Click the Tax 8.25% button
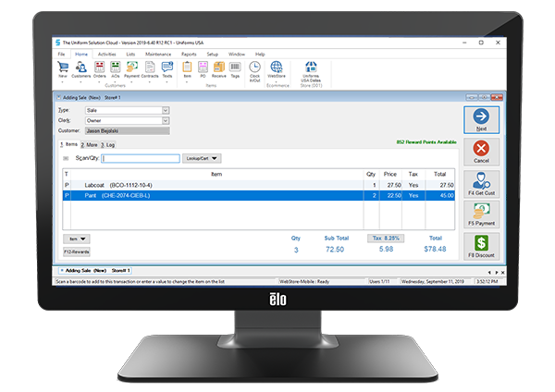555x392 pixels. (x=386, y=239)
